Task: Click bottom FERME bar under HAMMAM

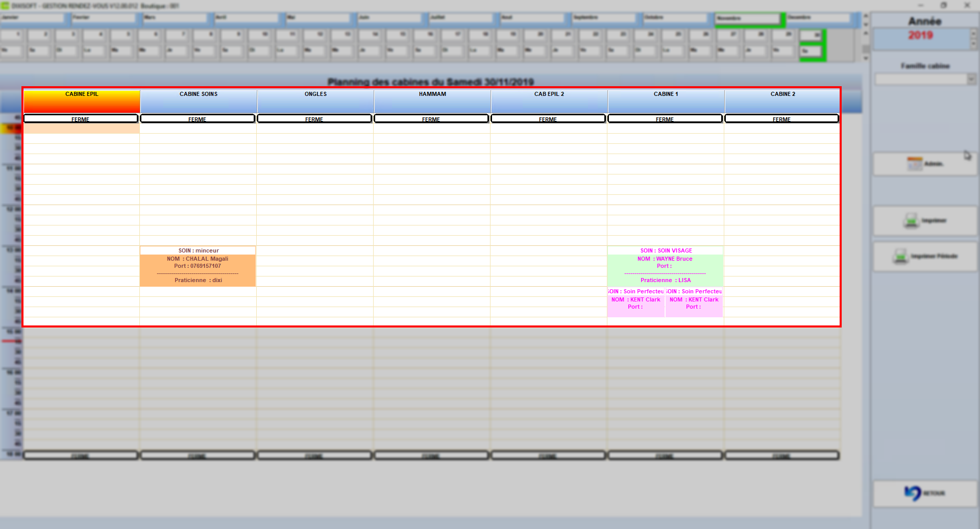Action: (431, 455)
